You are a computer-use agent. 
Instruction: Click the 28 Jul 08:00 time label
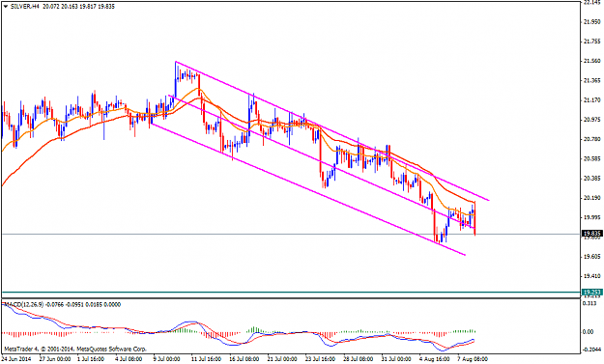point(359,359)
